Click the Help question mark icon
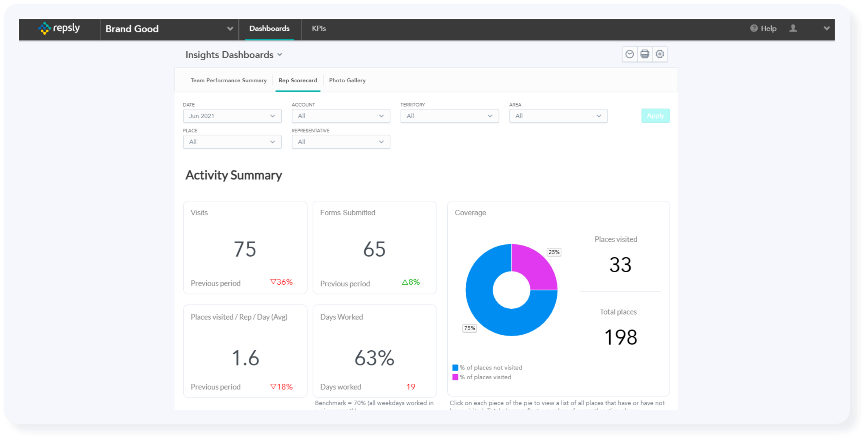This screenshot has width=868, height=442. pyautogui.click(x=754, y=29)
